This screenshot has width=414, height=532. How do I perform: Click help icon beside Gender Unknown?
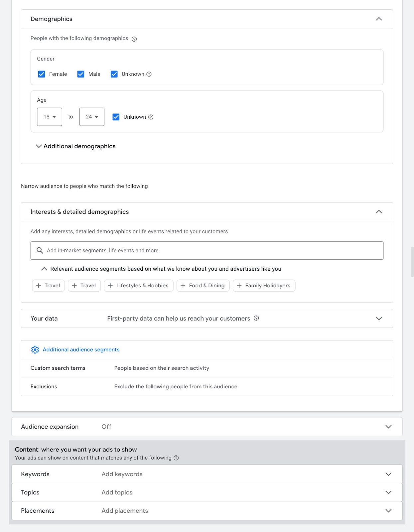[149, 74]
